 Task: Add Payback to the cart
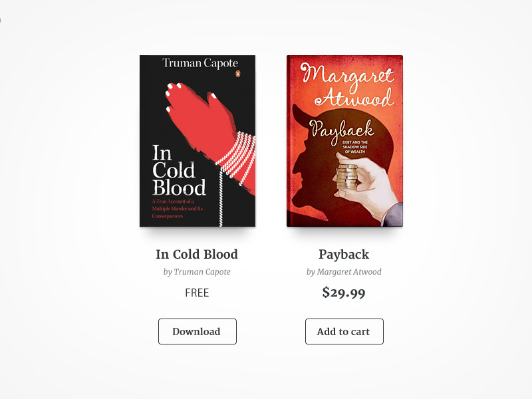tap(344, 331)
